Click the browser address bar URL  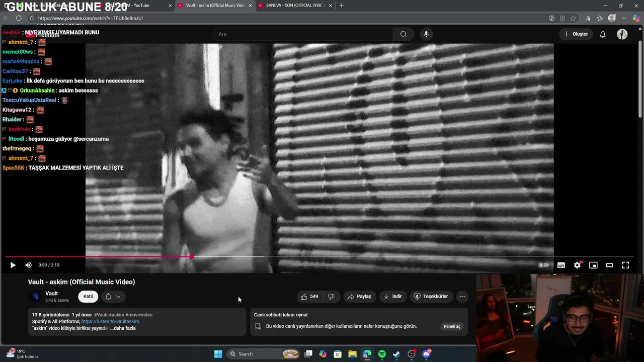click(x=91, y=18)
